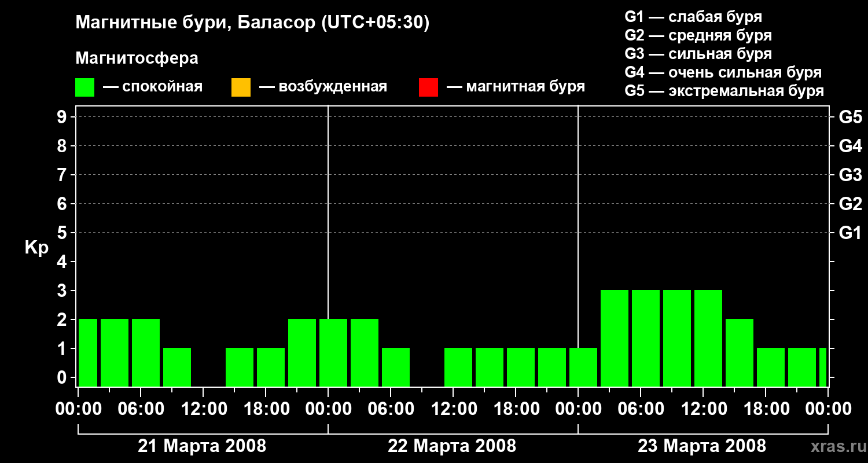
Task: Click the last Kp 3 bar on 23 Марта
Action: pos(708,338)
